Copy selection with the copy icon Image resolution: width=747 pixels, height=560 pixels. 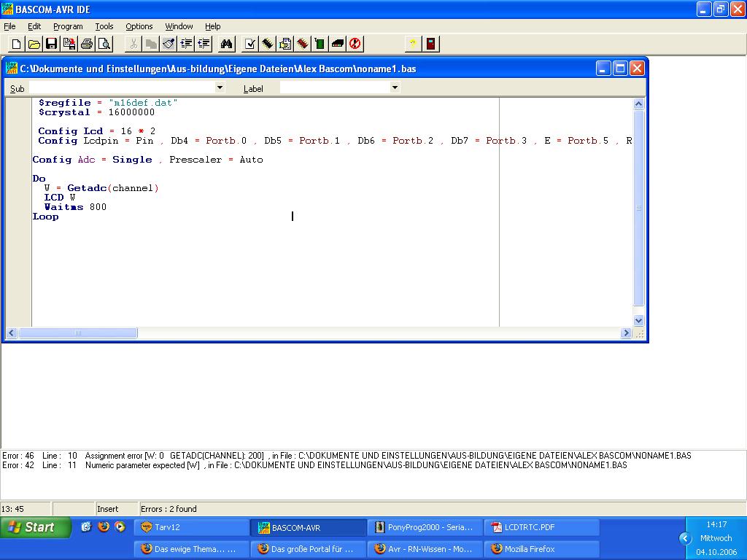tap(152, 44)
